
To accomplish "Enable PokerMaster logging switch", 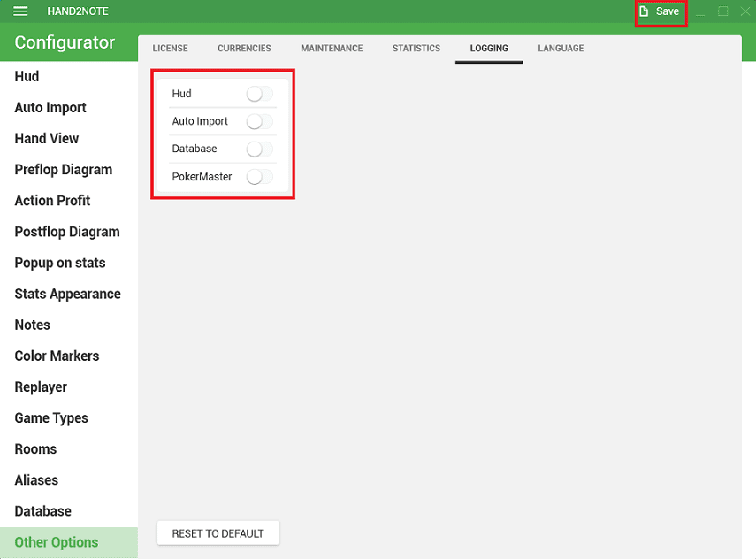I will 260,177.
